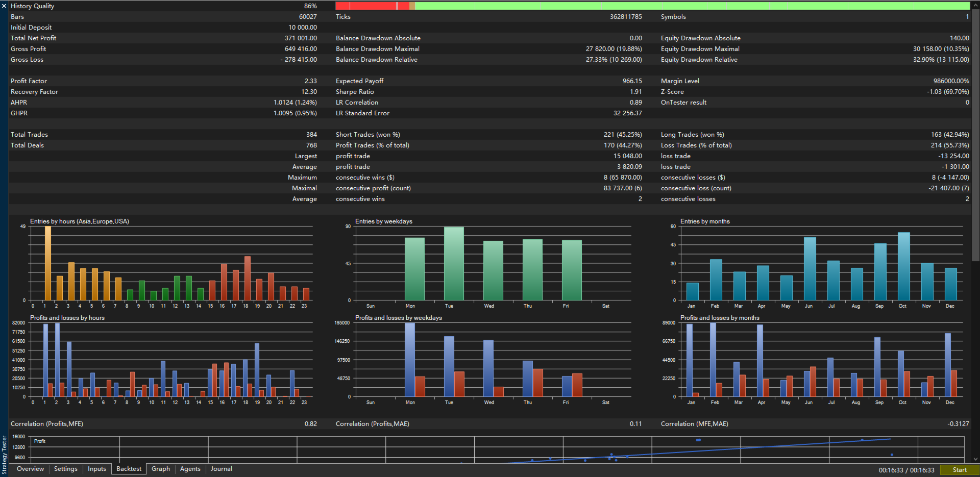Click the History Quality progress bar
Viewport: 980px width, 477px height.
(x=652, y=6)
